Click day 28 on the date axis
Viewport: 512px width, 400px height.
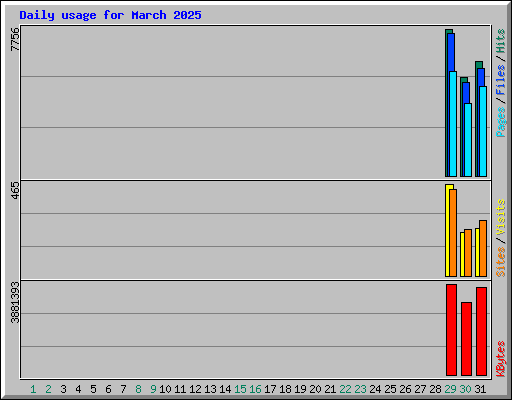[435, 389]
